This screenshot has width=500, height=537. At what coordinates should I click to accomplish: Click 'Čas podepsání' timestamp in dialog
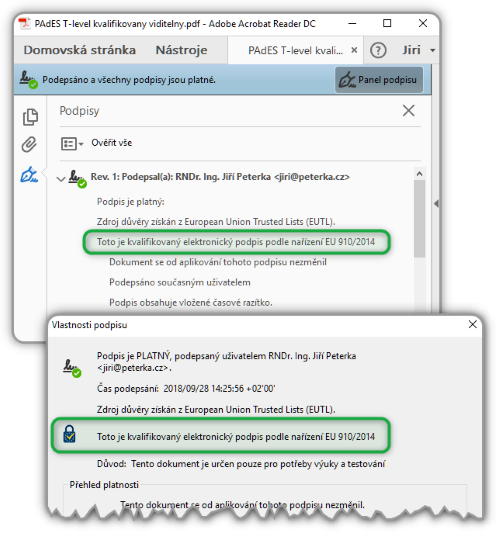pyautogui.click(x=186, y=389)
